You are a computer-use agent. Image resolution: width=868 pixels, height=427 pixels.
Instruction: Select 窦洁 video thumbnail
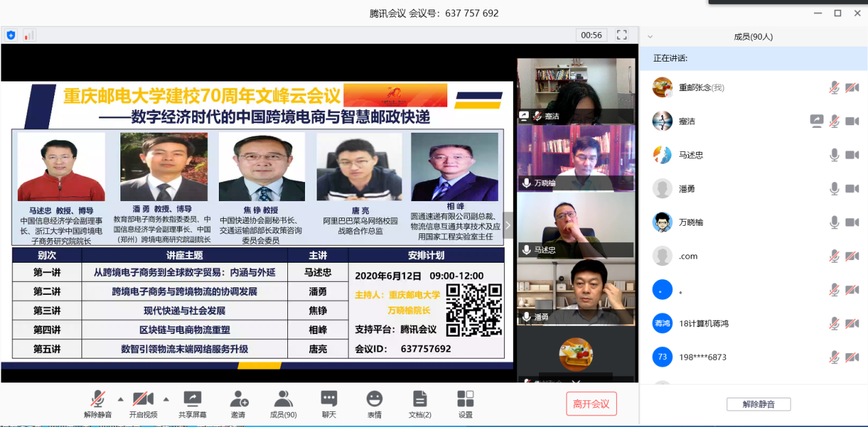coord(576,90)
